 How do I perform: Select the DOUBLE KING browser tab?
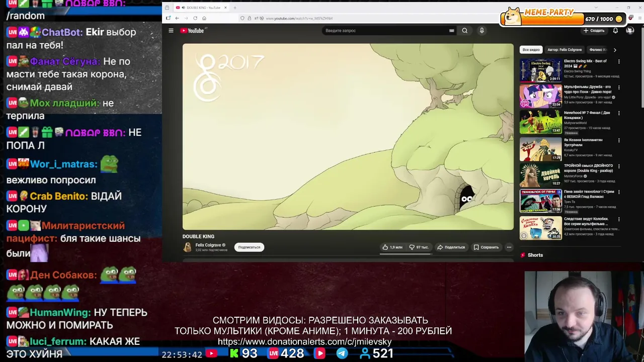(201, 8)
